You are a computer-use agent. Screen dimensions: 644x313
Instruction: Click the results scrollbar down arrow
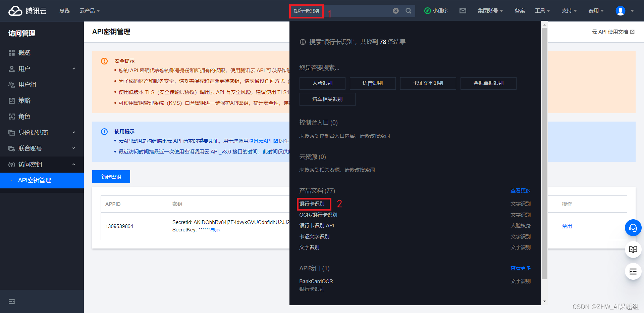coord(544,302)
